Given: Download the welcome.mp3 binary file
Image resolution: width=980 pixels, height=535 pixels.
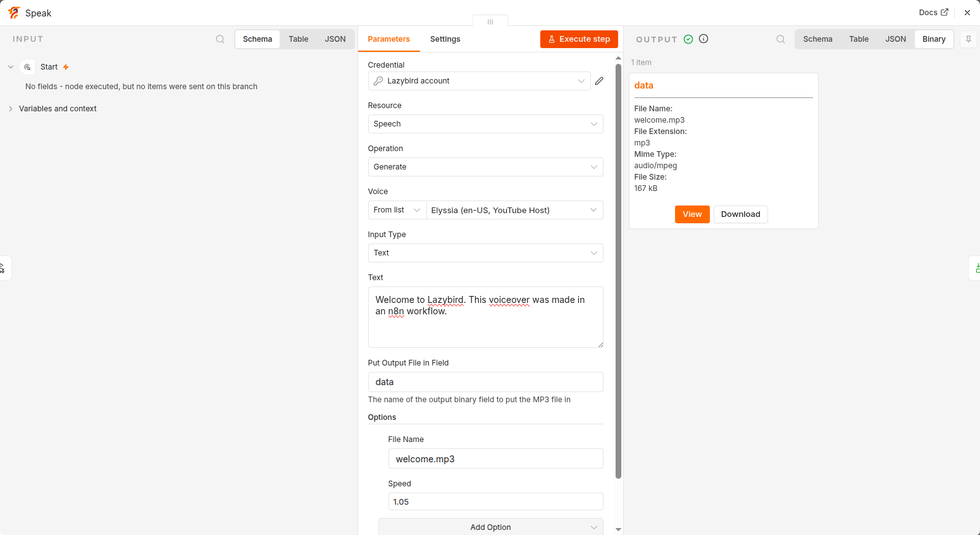Looking at the screenshot, I should click(x=741, y=214).
